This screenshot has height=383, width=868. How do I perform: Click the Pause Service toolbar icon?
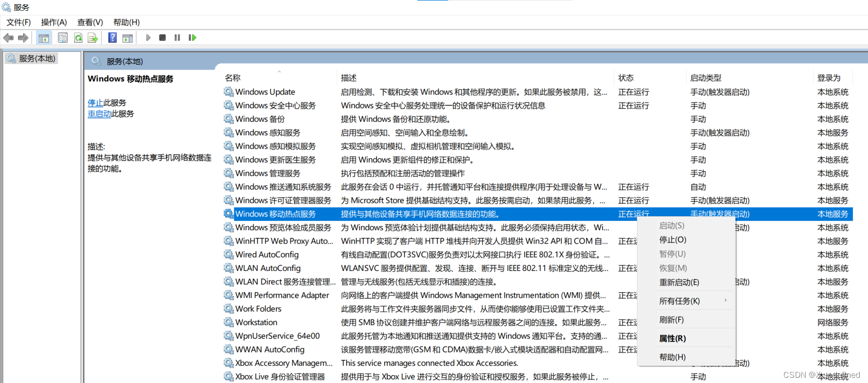[177, 38]
